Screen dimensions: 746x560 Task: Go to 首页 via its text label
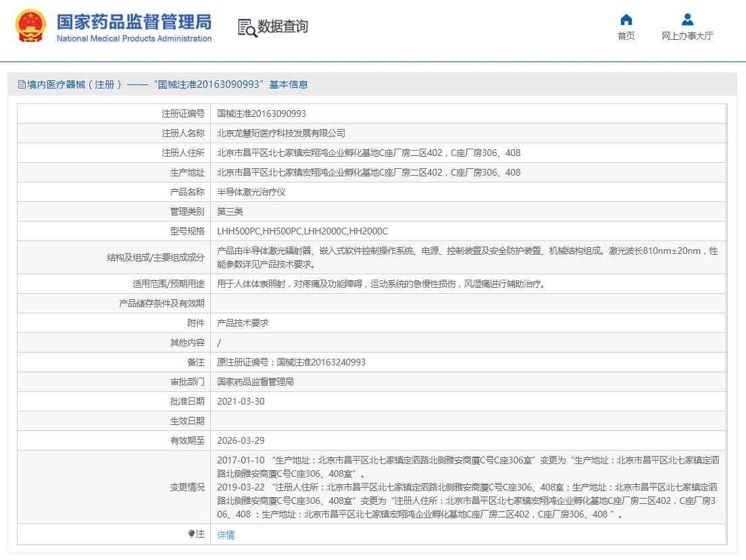626,36
